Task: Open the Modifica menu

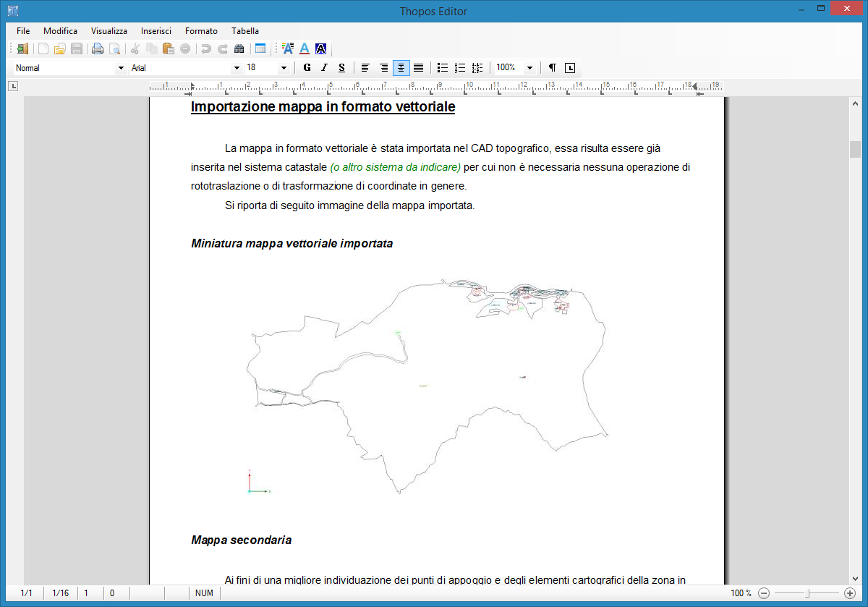Action: (61, 31)
